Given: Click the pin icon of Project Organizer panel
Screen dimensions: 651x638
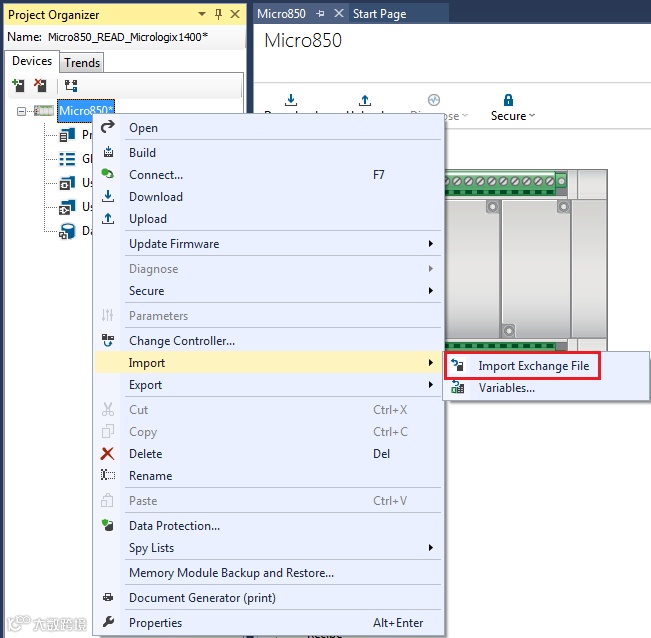Looking at the screenshot, I should [x=218, y=15].
